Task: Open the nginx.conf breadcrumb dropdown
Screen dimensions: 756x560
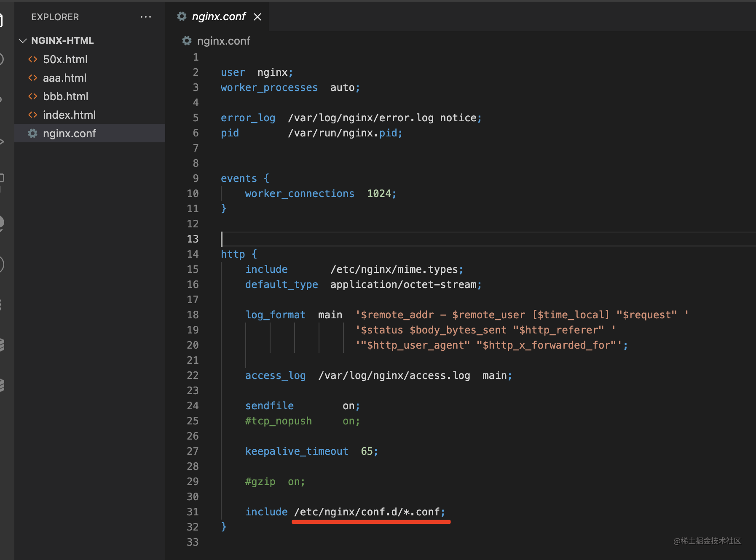Action: 223,41
